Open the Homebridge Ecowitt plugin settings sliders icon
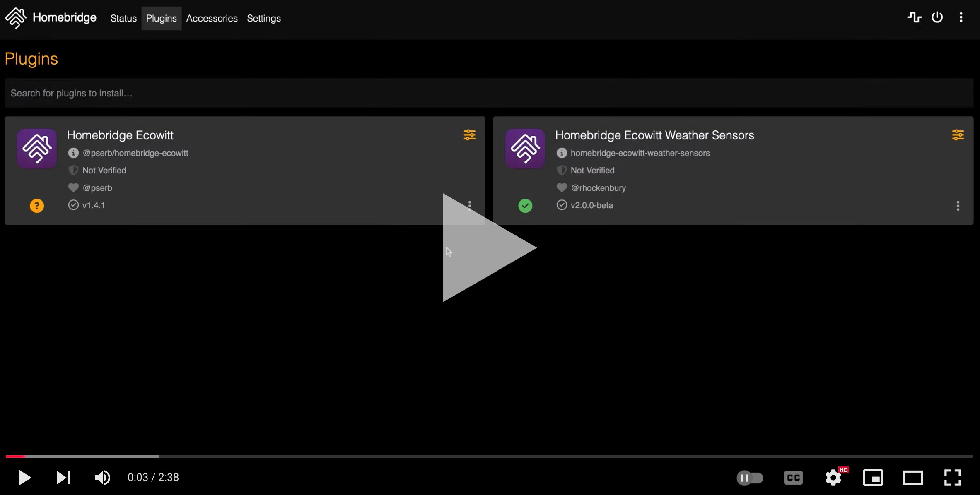The width and height of the screenshot is (980, 495). [469, 135]
